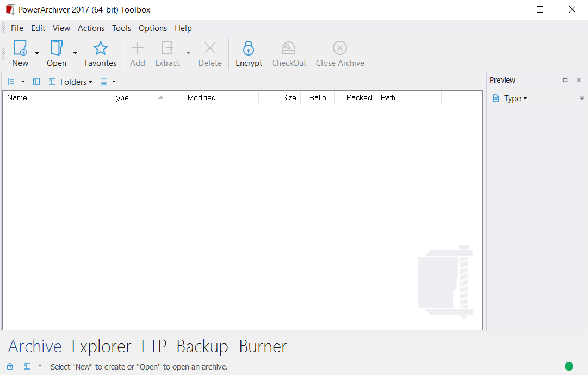Click the green status indicator dot

569,366
